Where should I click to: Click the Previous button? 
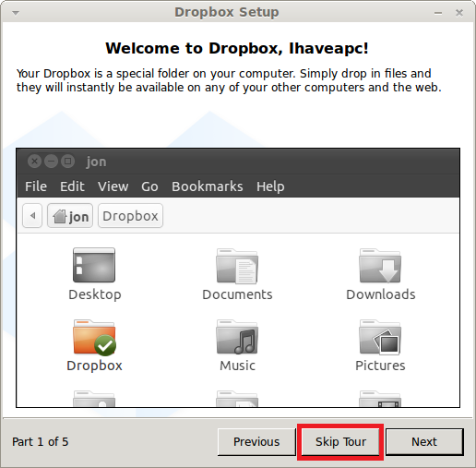click(x=256, y=442)
